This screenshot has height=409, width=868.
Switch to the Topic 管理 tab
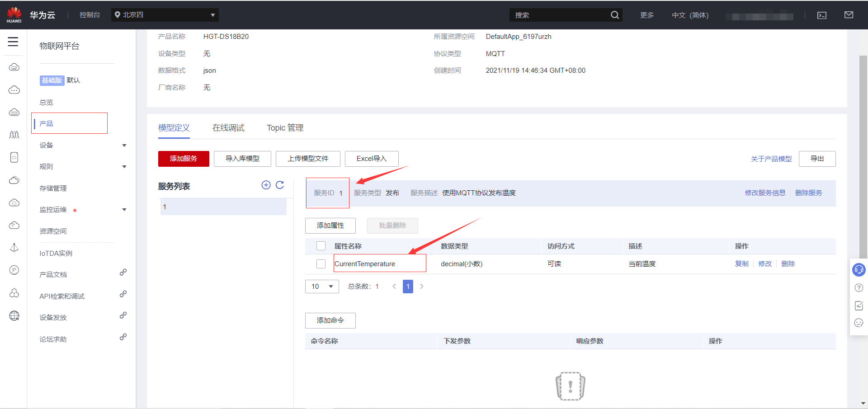[x=285, y=128]
